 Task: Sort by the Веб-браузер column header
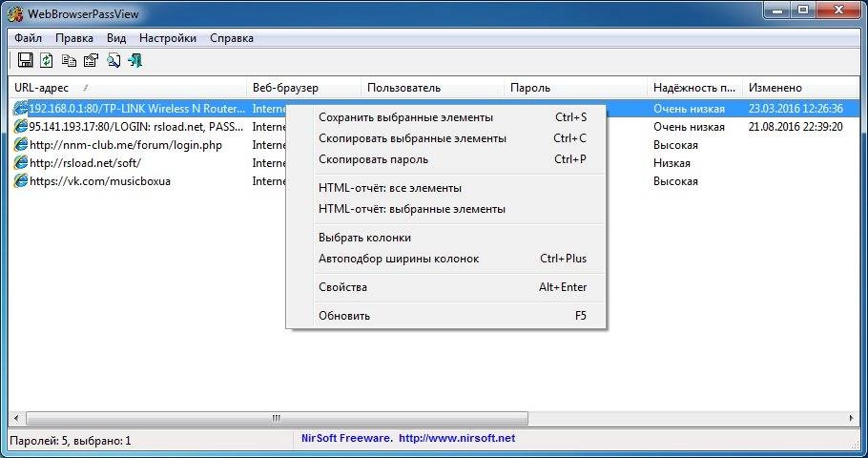[303, 88]
